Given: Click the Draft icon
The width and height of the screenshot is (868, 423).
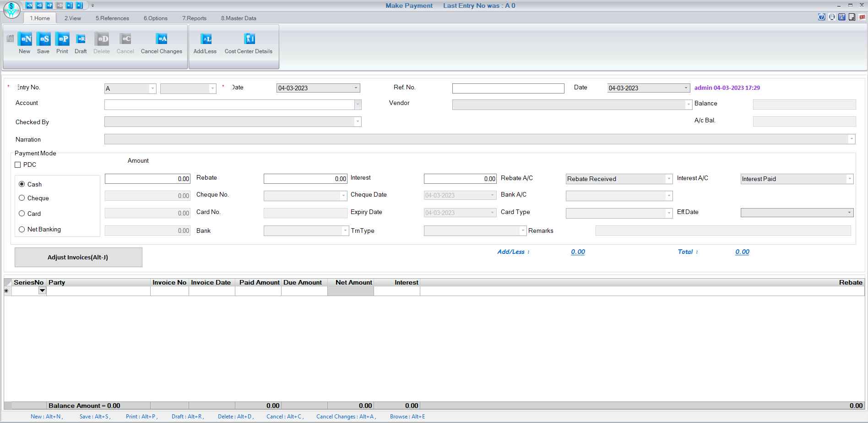Looking at the screenshot, I should [81, 43].
